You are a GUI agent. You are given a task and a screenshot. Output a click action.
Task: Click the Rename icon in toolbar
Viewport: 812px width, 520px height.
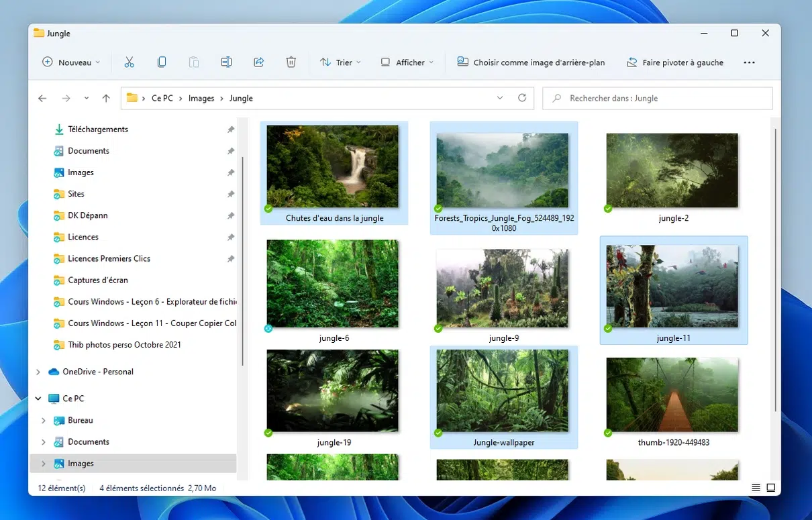coord(226,62)
